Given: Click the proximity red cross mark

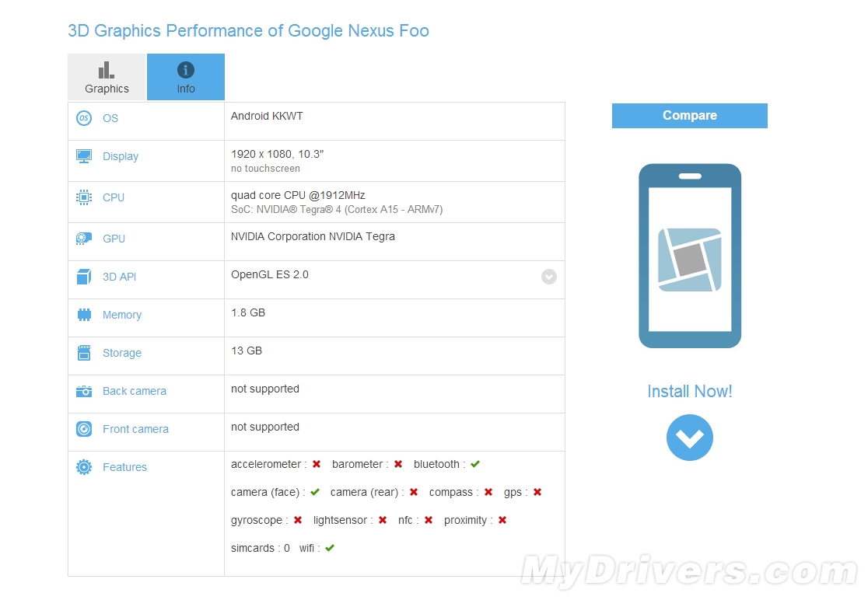Looking at the screenshot, I should coord(502,521).
